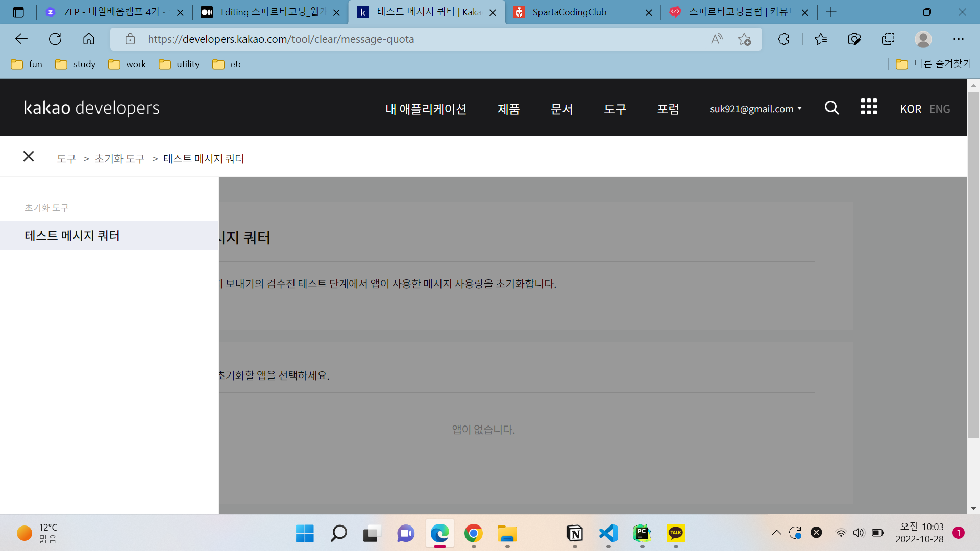Click the read aloud icon
980x551 pixels.
tap(717, 39)
